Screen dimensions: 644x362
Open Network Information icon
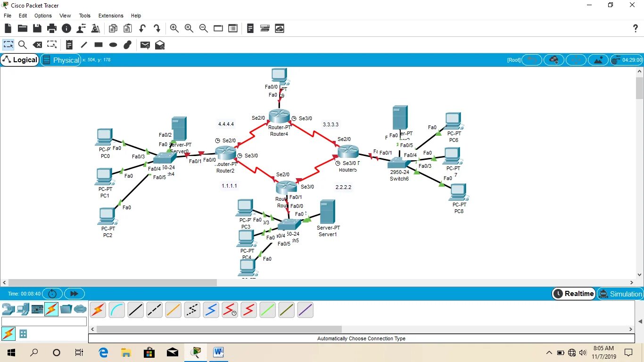66,28
